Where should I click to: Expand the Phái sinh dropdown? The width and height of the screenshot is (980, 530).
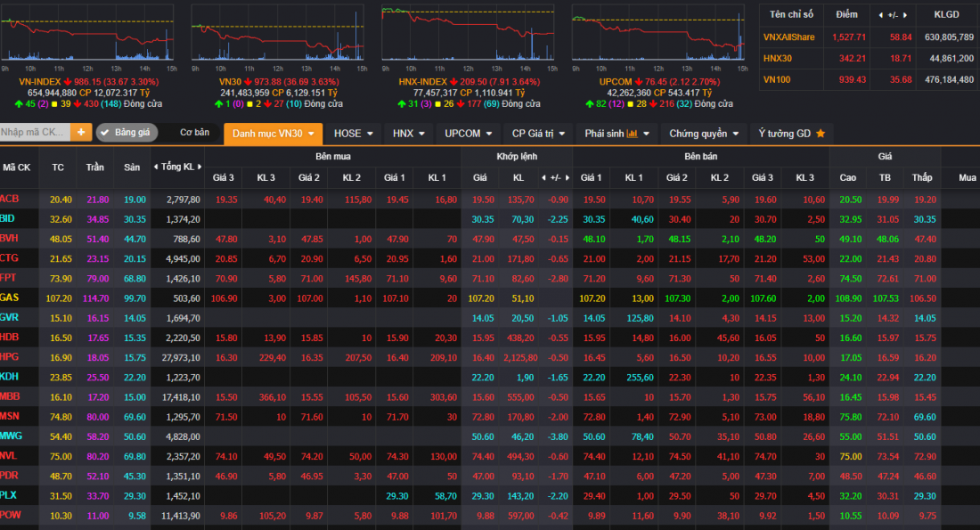(x=617, y=134)
